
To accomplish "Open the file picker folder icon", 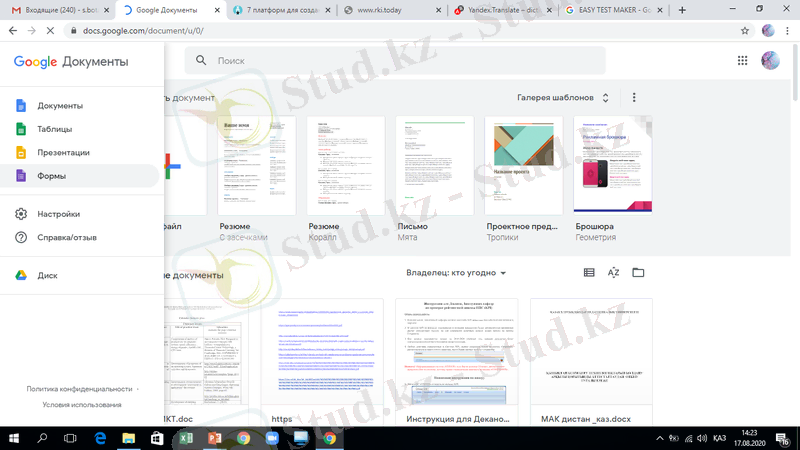I will [638, 273].
